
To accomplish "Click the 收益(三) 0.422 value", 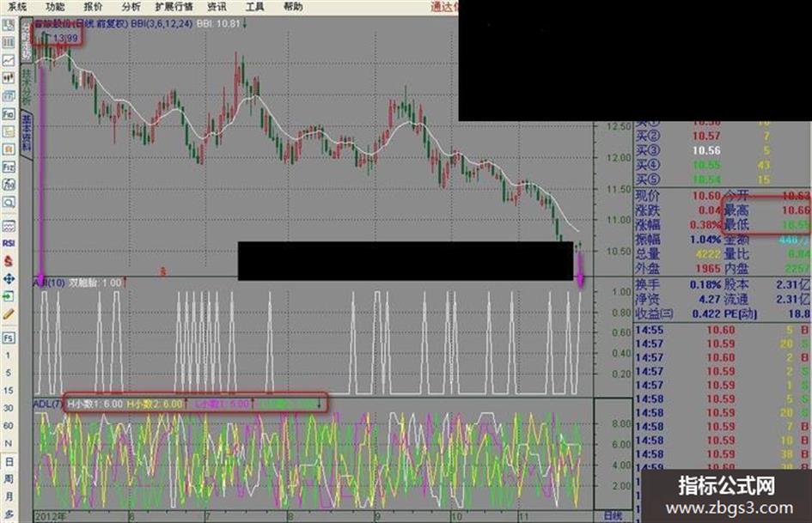I will pos(706,313).
